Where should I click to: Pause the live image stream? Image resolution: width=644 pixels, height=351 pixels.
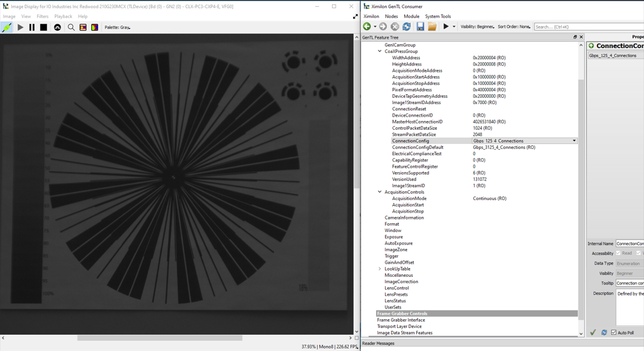point(32,27)
